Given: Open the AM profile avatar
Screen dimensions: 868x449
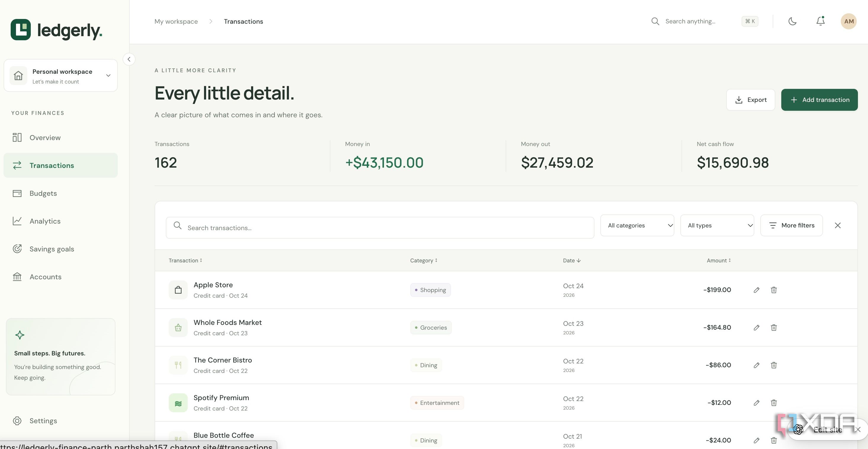Looking at the screenshot, I should coord(848,21).
